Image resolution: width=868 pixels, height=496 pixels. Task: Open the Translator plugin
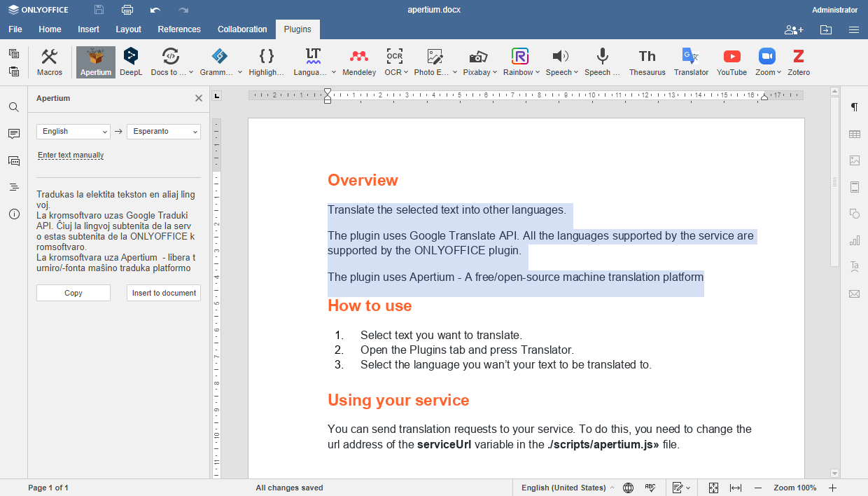pos(691,62)
